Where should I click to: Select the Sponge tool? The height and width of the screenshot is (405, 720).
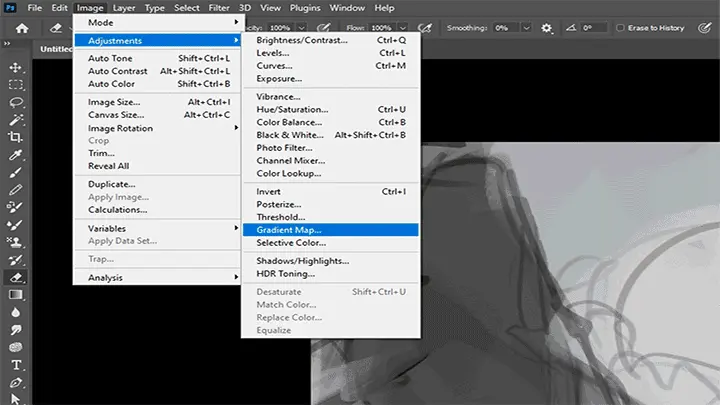(15, 347)
